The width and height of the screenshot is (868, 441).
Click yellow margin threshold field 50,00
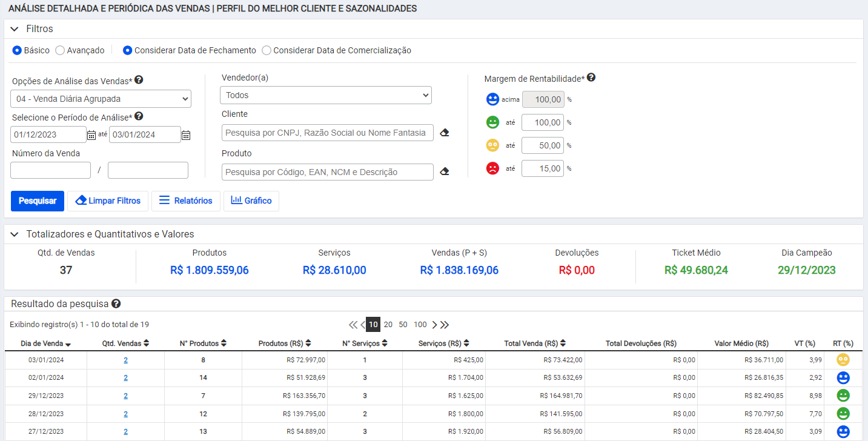coord(543,145)
